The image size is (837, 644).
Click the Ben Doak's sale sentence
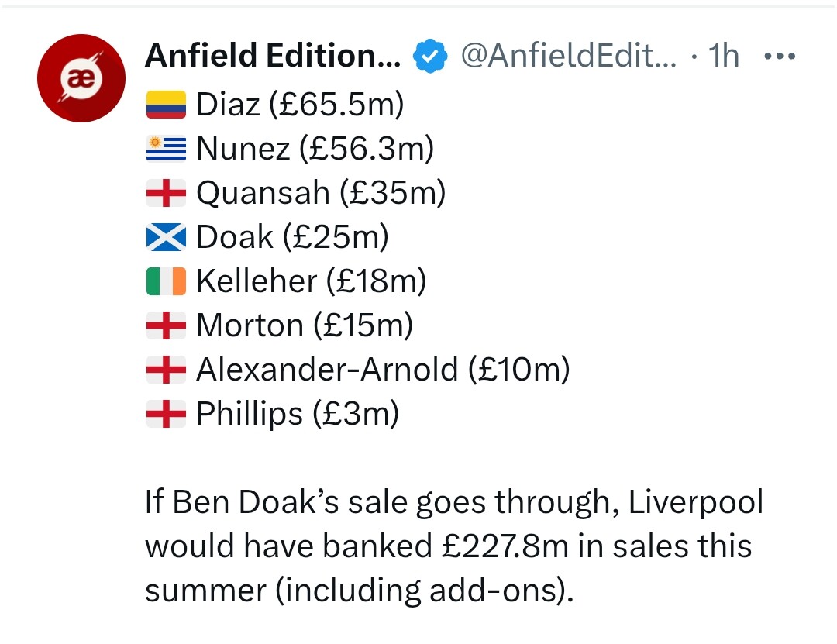pos(453,502)
